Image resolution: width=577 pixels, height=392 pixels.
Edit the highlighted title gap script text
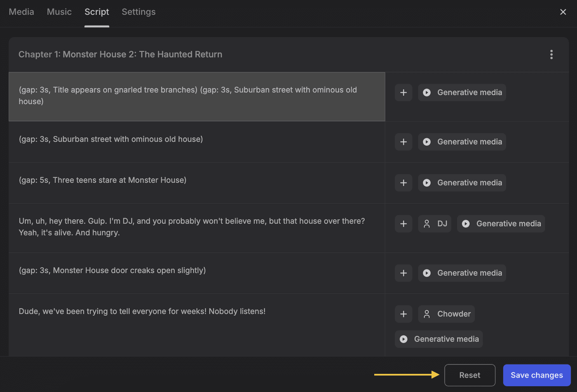pos(188,96)
